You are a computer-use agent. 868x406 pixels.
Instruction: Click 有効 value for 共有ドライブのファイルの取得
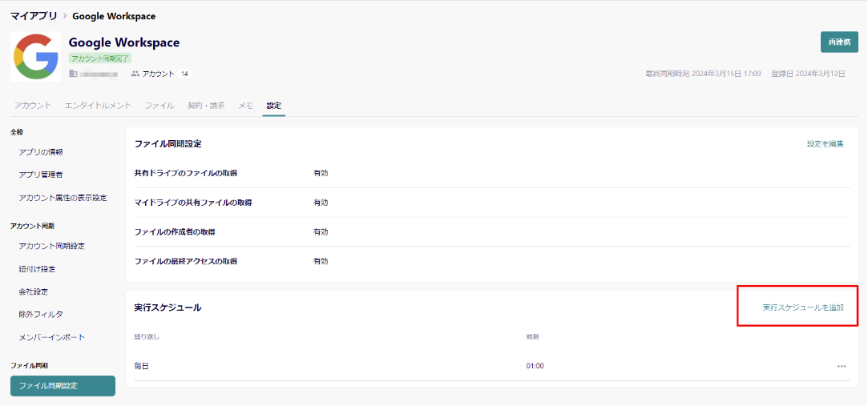[x=321, y=173]
